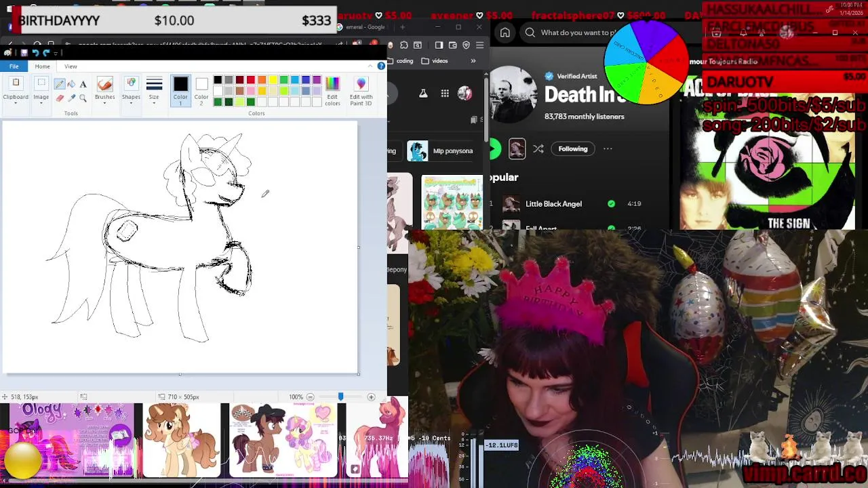This screenshot has height=488, width=868.
Task: Open Spotify artist more options ellipsis
Action: (608, 148)
